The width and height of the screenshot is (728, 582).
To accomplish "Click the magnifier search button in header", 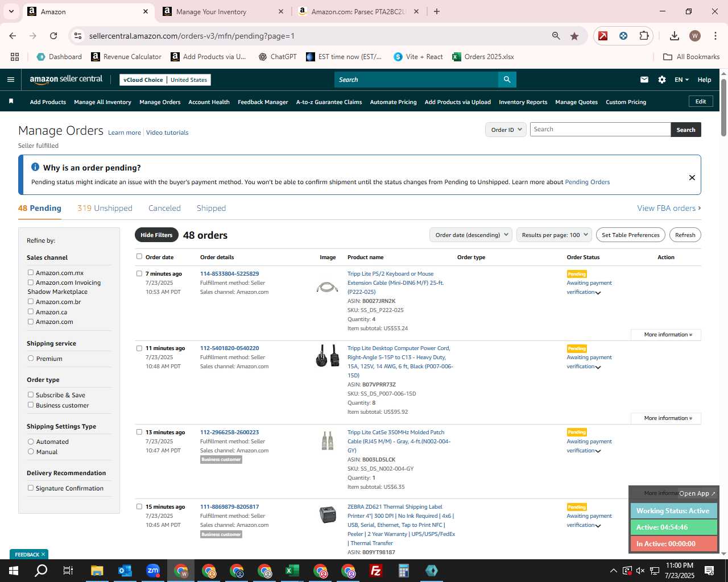I will pos(507,80).
